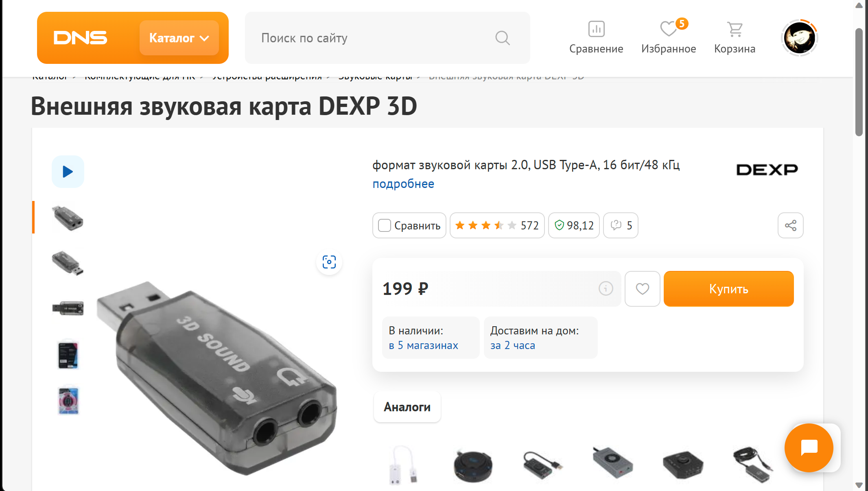This screenshot has height=491, width=868.
Task: Click the share icon button
Action: pyautogui.click(x=790, y=225)
